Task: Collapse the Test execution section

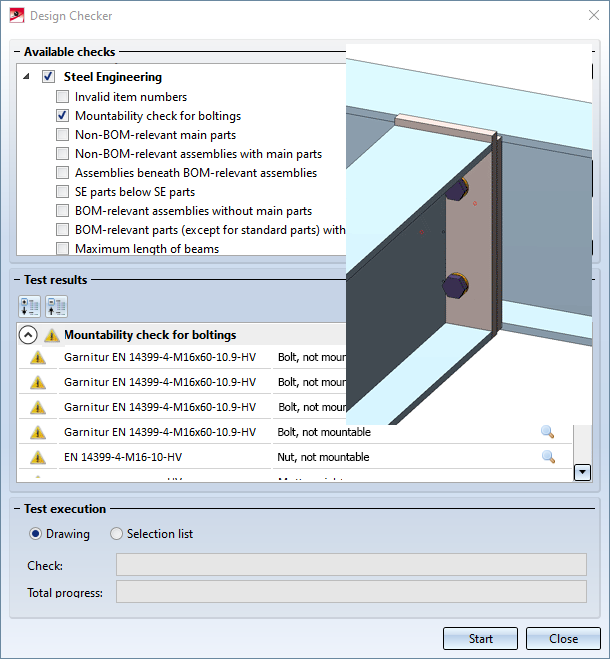Action: [x=17, y=509]
